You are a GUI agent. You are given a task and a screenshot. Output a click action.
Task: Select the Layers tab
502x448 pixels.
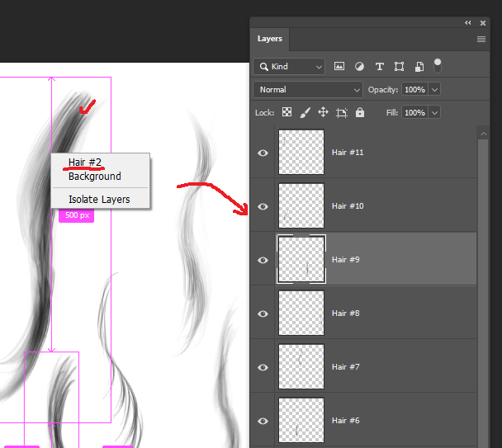(269, 39)
